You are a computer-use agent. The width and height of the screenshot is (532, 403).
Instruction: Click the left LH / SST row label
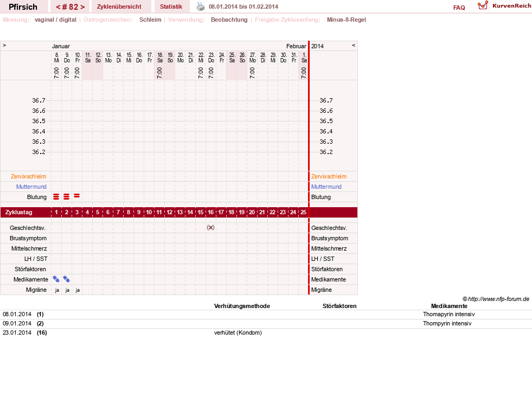(36, 259)
